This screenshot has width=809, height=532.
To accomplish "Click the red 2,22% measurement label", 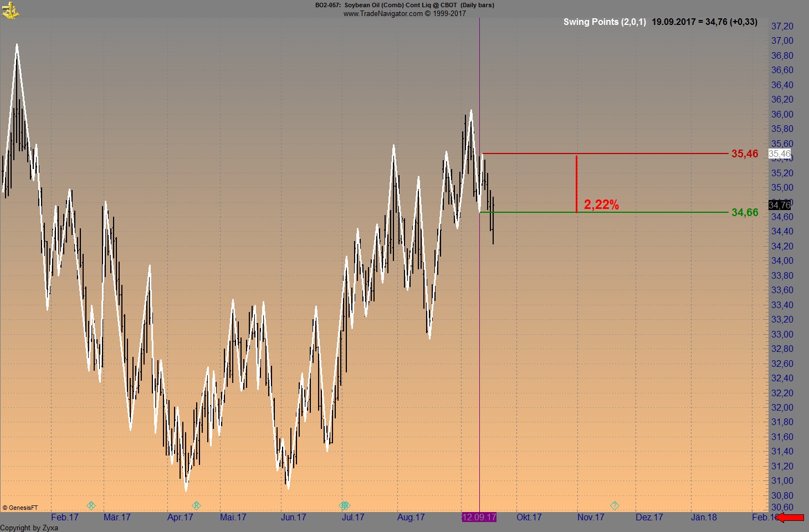I will 602,204.
